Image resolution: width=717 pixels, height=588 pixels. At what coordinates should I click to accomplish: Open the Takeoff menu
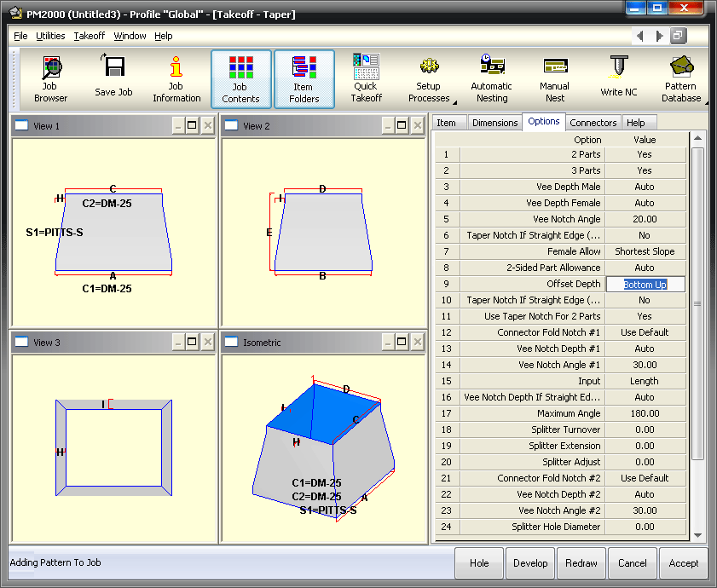tap(90, 36)
